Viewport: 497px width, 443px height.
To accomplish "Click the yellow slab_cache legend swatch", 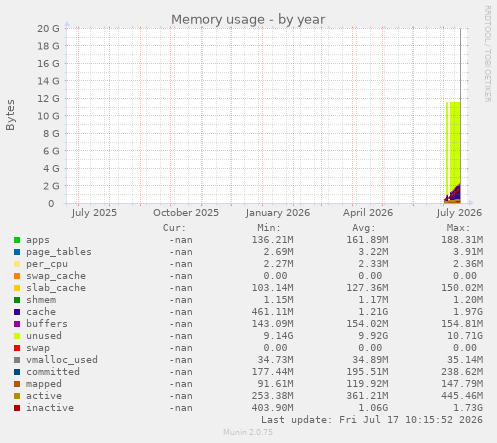I will click(x=17, y=288).
